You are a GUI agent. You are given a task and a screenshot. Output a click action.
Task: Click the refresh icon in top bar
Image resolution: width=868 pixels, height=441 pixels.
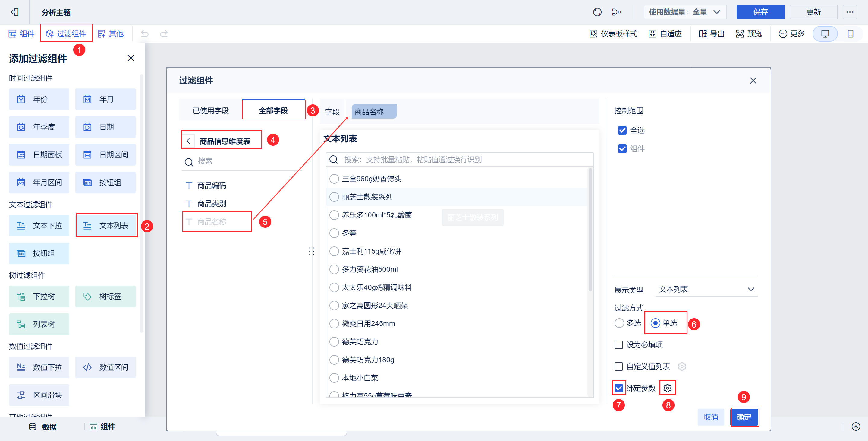597,12
